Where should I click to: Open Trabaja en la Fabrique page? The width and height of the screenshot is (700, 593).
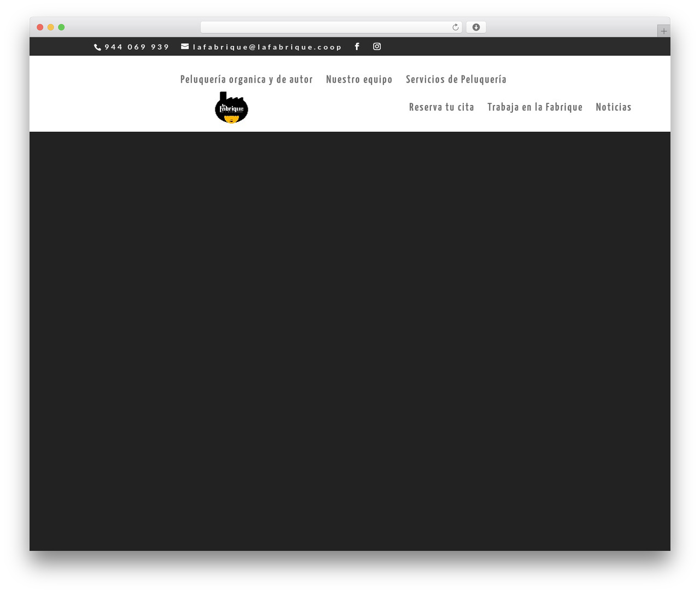(x=535, y=107)
